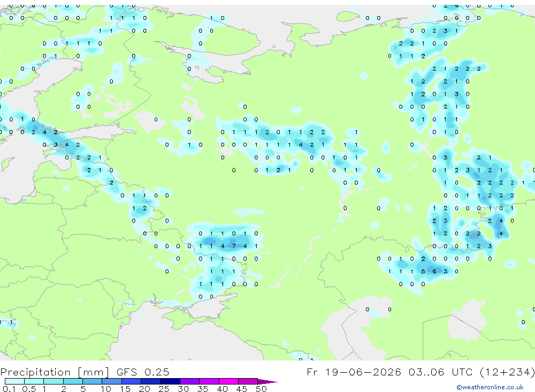
Task: Pick the 10–15 mm legend color box
Action: click(112, 381)
